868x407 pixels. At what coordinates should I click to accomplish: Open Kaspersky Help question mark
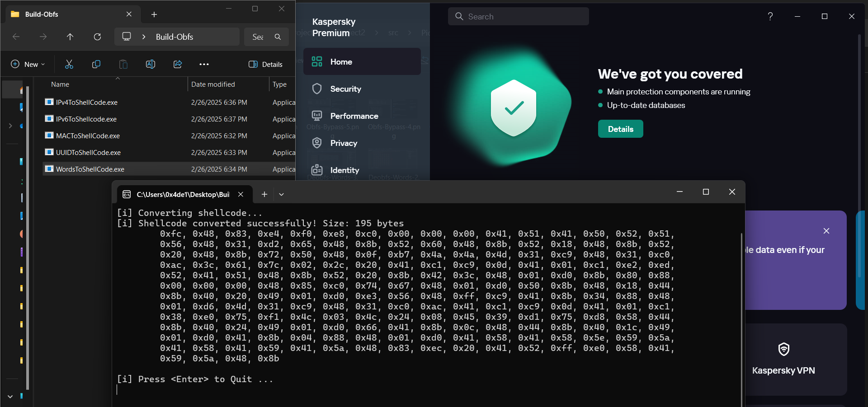point(770,16)
